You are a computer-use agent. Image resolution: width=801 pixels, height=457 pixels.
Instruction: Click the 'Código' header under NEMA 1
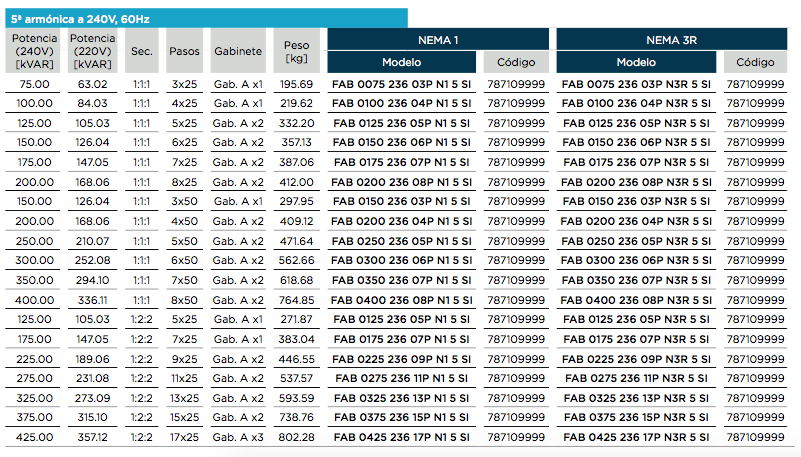coord(516,62)
